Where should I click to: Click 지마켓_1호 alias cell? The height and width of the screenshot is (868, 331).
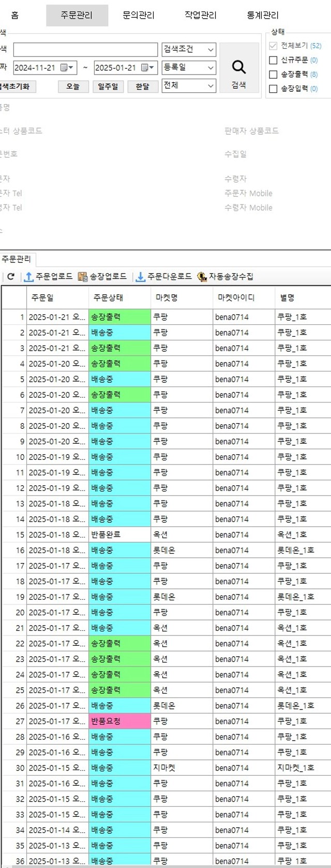click(x=303, y=768)
